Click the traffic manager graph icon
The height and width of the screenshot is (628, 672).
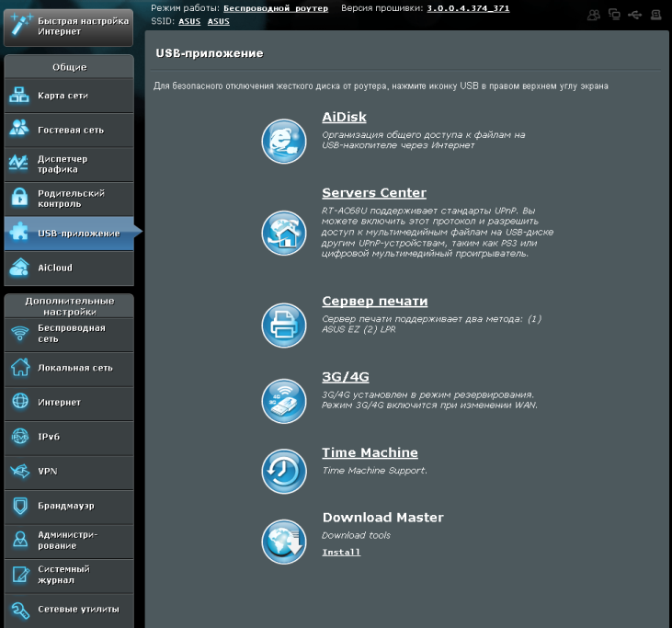18,163
